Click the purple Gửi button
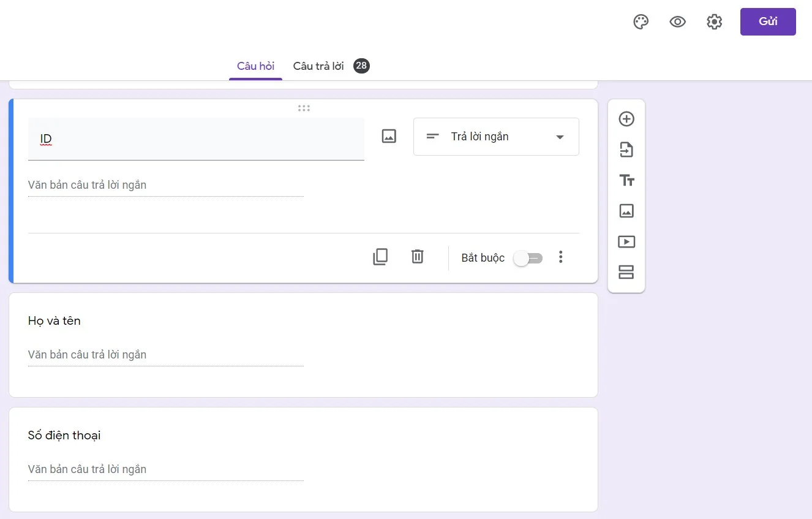Screen dimensions: 812x519 click(x=768, y=21)
